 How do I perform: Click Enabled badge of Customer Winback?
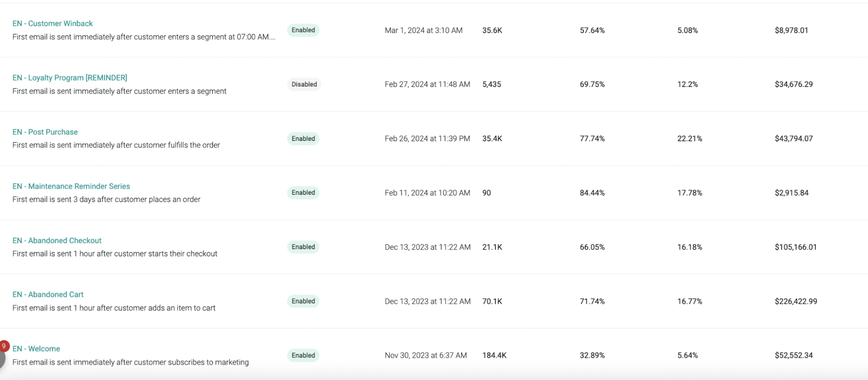coord(303,30)
